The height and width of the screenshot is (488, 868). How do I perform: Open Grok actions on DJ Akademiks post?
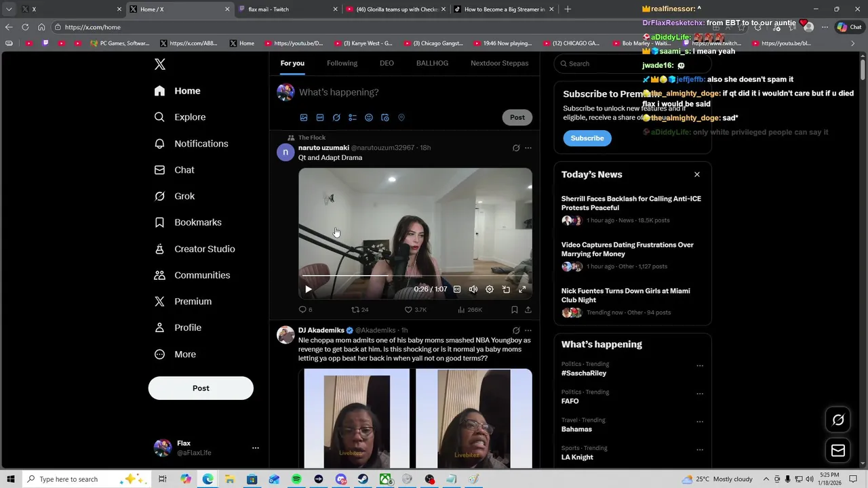516,331
